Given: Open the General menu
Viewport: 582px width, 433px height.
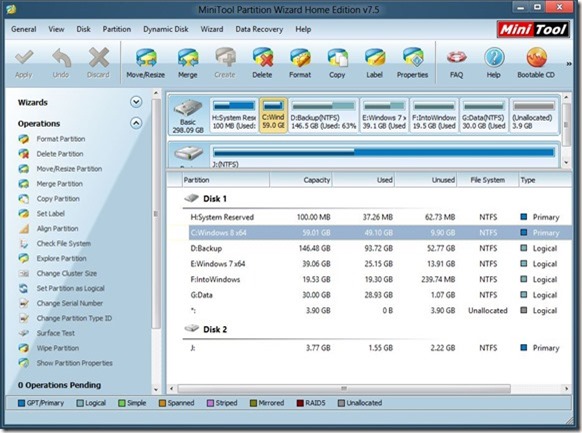Looking at the screenshot, I should [x=24, y=29].
